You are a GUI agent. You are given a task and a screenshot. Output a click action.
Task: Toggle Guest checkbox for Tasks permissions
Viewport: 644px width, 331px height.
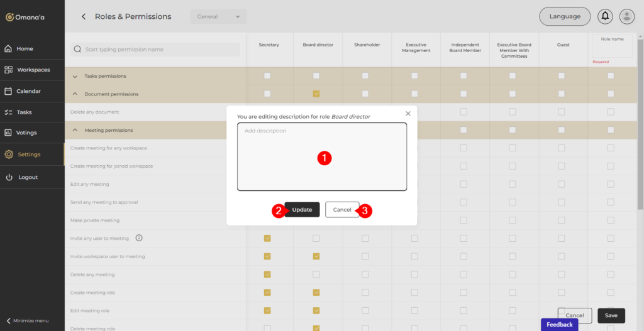tap(561, 76)
